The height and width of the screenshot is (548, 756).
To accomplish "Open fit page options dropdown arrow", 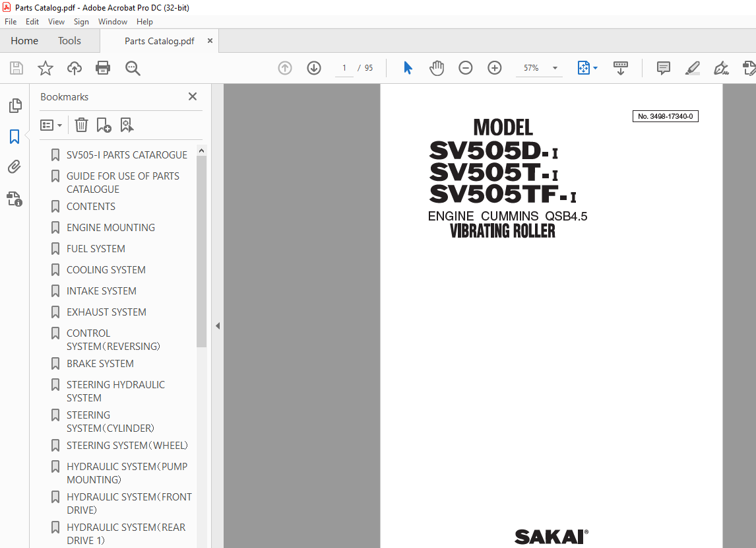I will coord(596,68).
